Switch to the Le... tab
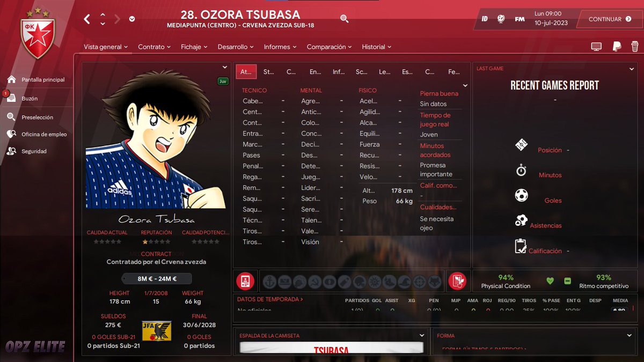This screenshot has width=644, height=362. [x=384, y=71]
